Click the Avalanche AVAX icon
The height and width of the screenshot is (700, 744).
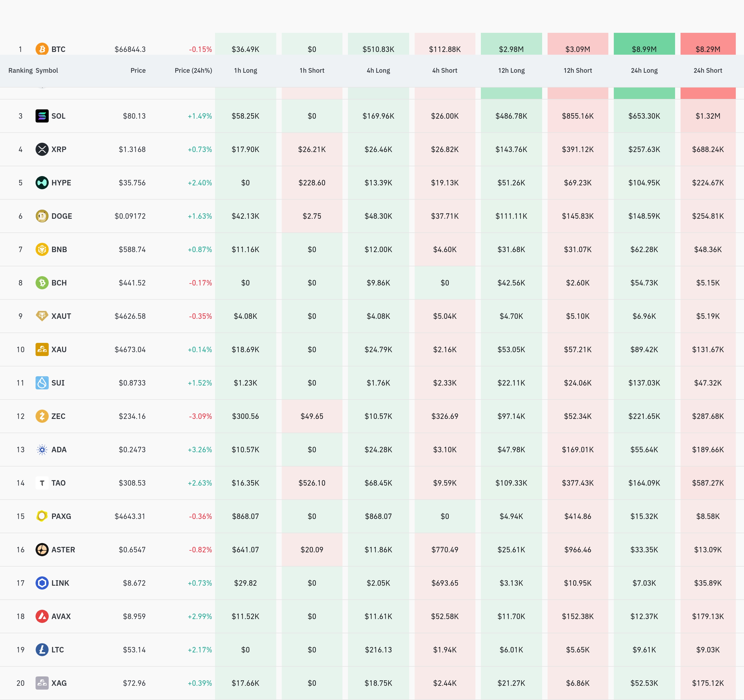[42, 616]
